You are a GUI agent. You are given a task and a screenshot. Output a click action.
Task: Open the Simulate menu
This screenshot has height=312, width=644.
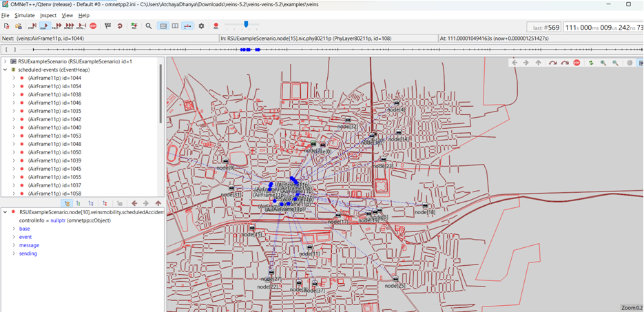pos(24,15)
